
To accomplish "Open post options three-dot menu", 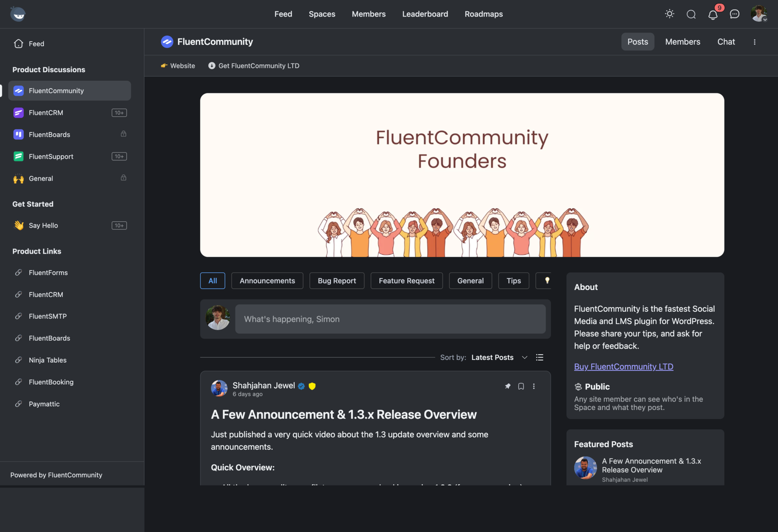I will [534, 386].
